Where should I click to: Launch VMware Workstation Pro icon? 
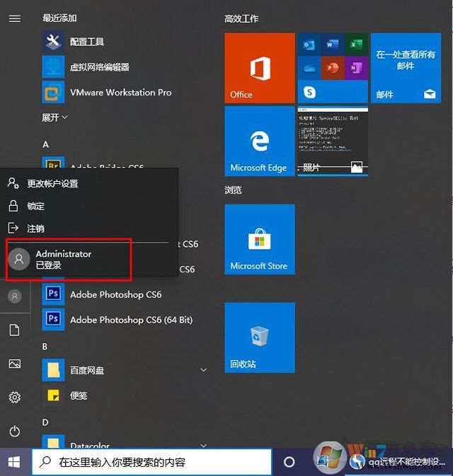(x=53, y=92)
